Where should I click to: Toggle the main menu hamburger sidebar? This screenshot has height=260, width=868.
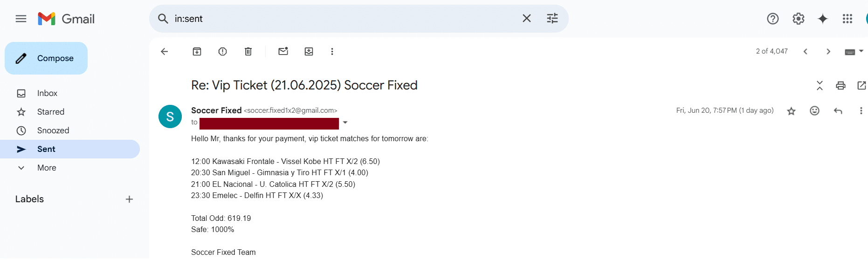[21, 19]
